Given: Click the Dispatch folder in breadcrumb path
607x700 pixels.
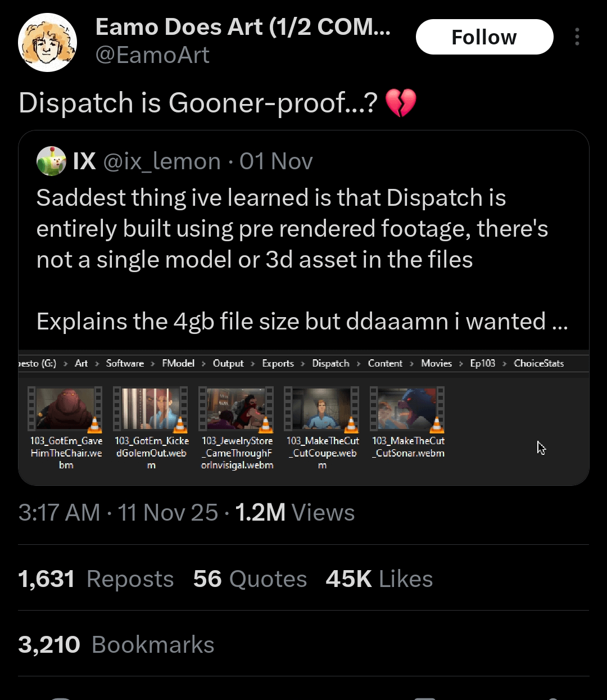Looking at the screenshot, I should click(330, 363).
